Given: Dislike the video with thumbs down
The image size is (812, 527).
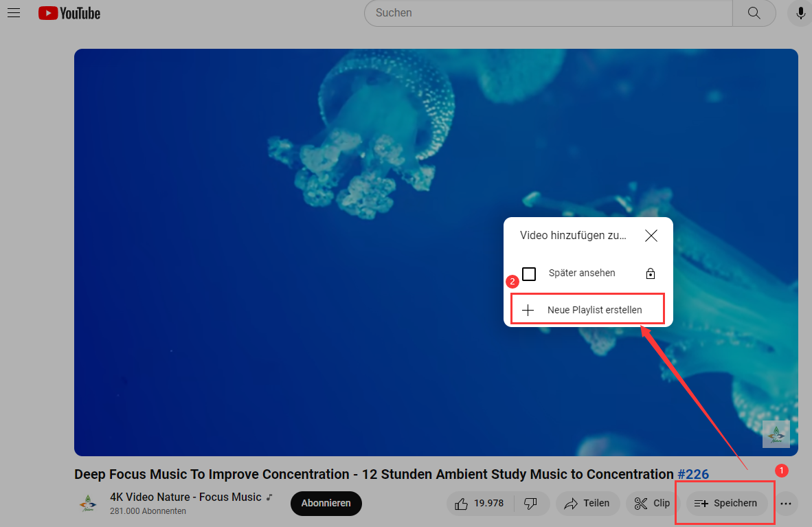Looking at the screenshot, I should pyautogui.click(x=530, y=503).
